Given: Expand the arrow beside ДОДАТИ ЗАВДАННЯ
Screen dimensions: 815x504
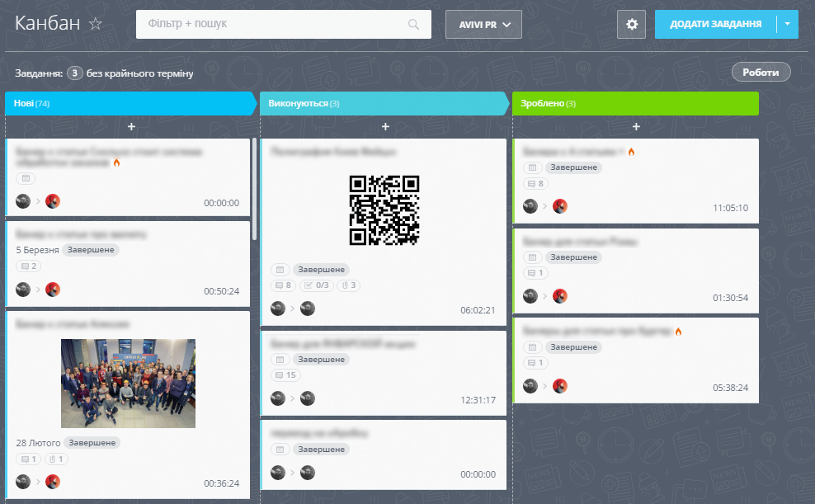Looking at the screenshot, I should click(x=788, y=24).
